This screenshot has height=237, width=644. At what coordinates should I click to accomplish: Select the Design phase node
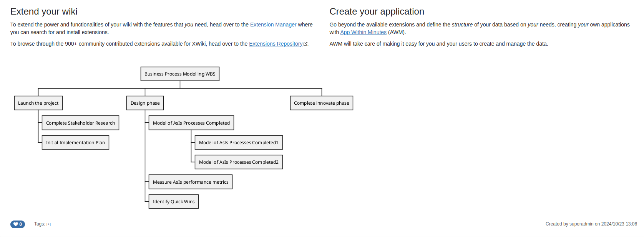(x=145, y=103)
